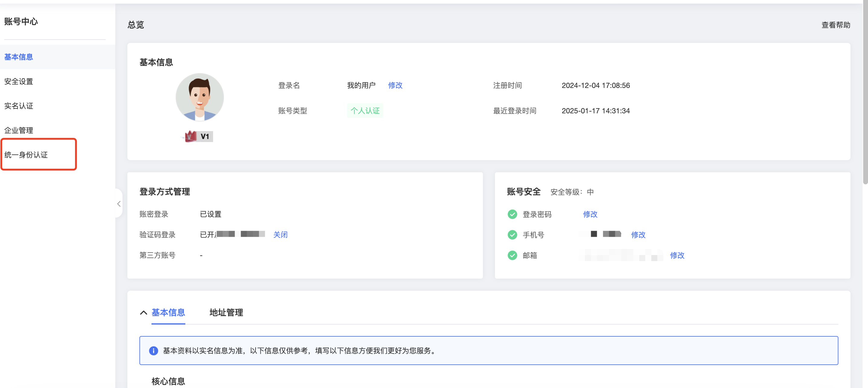Screen dimensions: 868x388
Task: Click the 安全等级：中 label
Action: 572,192
